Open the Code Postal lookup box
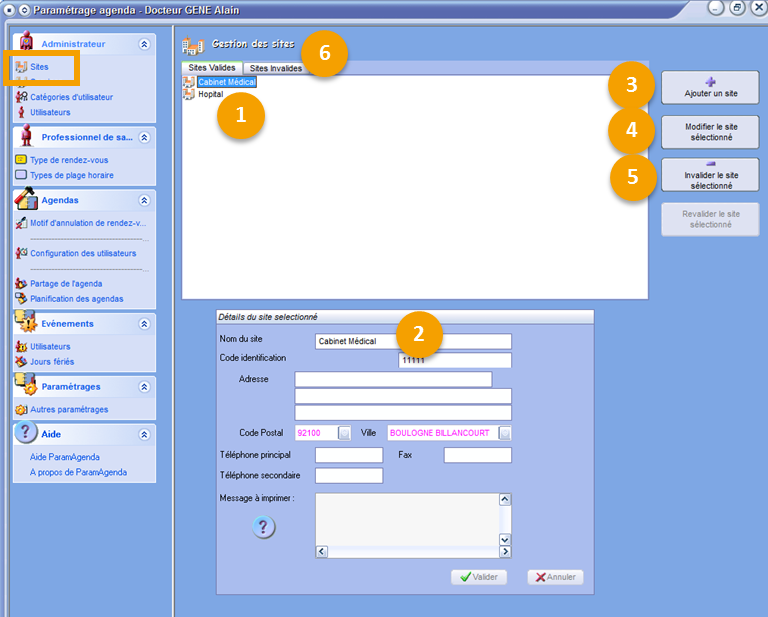The height and width of the screenshot is (617, 768). (344, 433)
